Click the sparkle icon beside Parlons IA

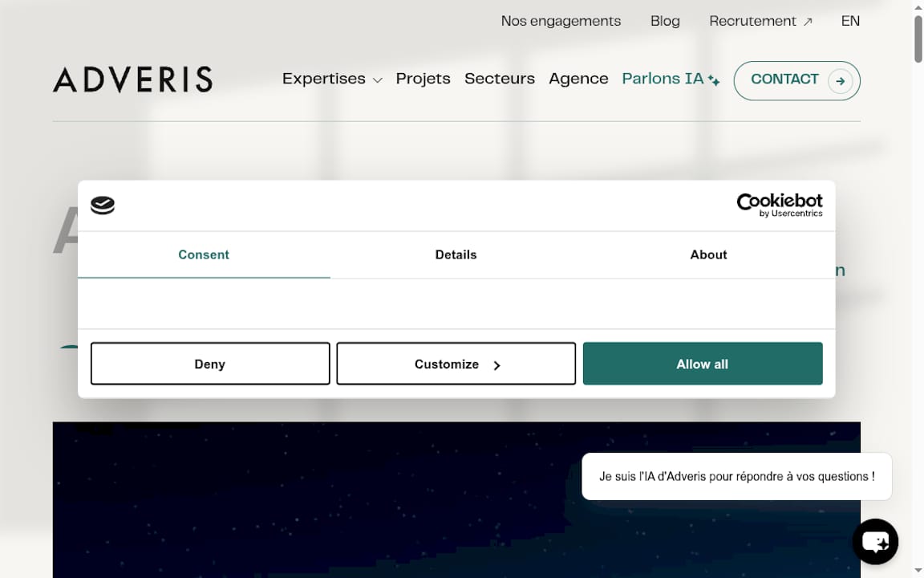pyautogui.click(x=714, y=80)
